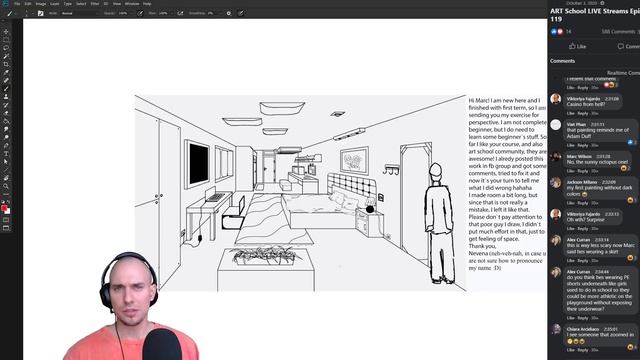
Task: Click the foreground red color swatch
Action: (x=4, y=208)
